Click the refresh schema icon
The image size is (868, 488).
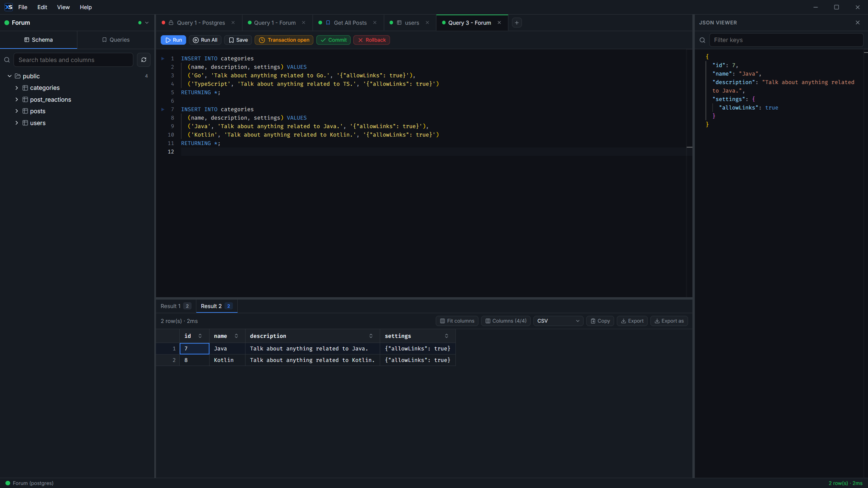click(x=144, y=60)
